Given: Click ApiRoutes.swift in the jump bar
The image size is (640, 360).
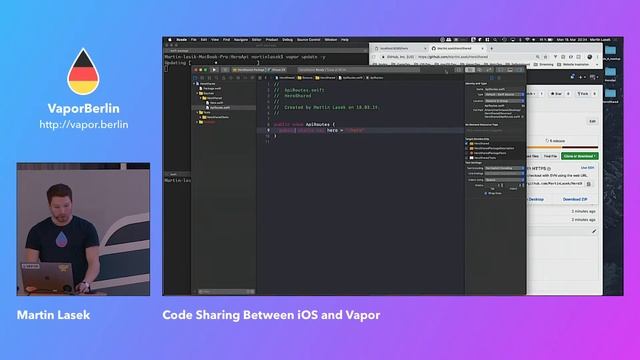Looking at the screenshot, I should coord(351,78).
